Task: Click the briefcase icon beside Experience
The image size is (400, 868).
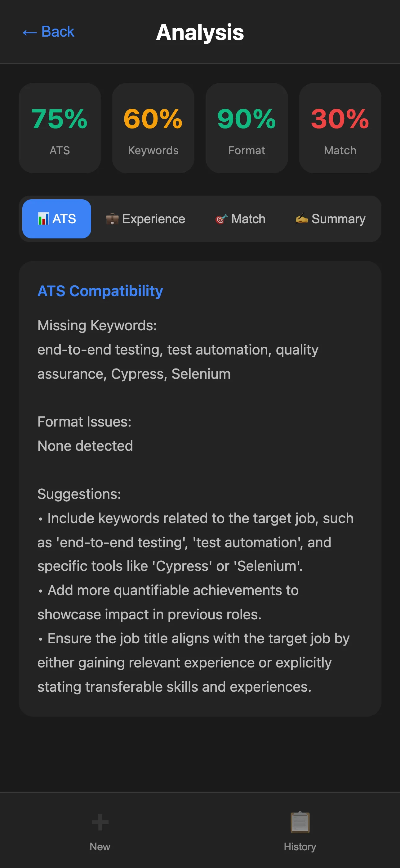Action: click(x=112, y=219)
